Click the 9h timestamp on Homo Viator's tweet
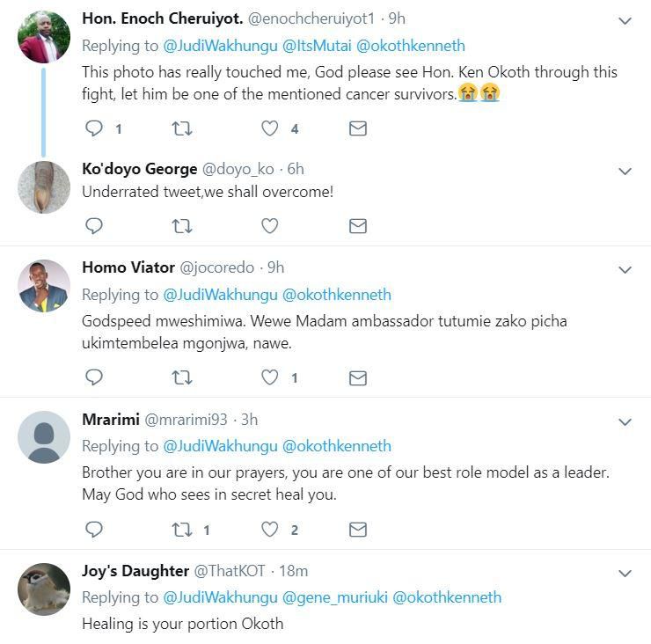651x644 pixels. point(275,267)
